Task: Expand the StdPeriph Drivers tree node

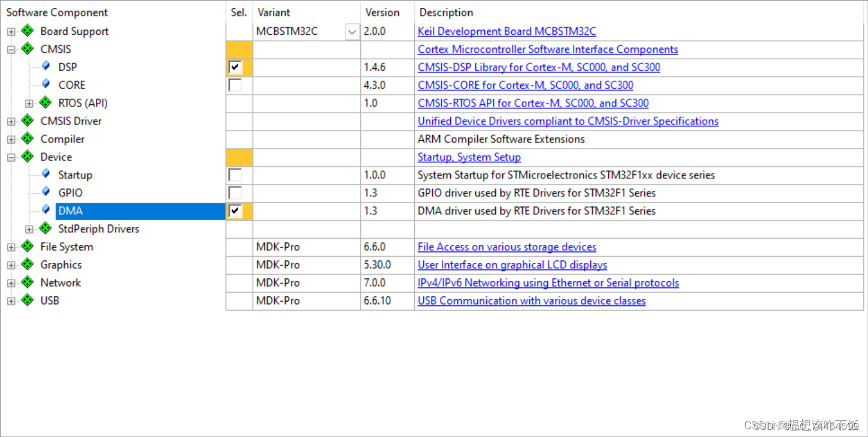Action: pos(29,229)
